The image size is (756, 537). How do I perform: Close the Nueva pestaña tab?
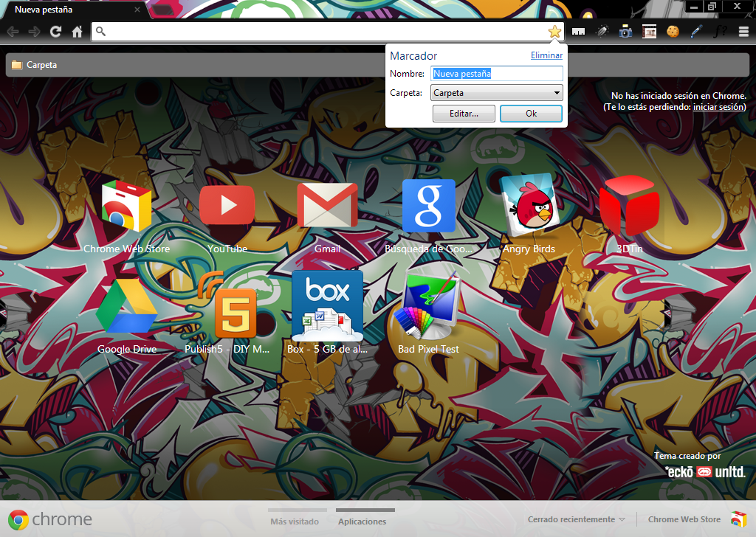(137, 10)
